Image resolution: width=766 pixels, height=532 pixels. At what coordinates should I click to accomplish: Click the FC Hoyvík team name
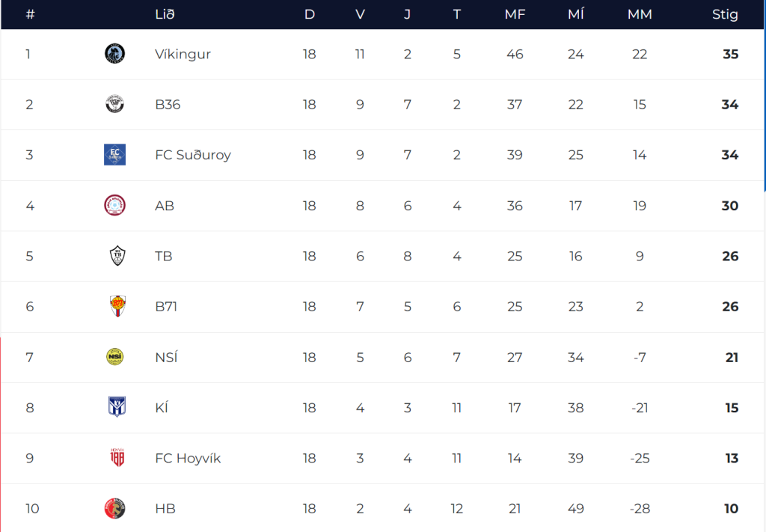[188, 458]
